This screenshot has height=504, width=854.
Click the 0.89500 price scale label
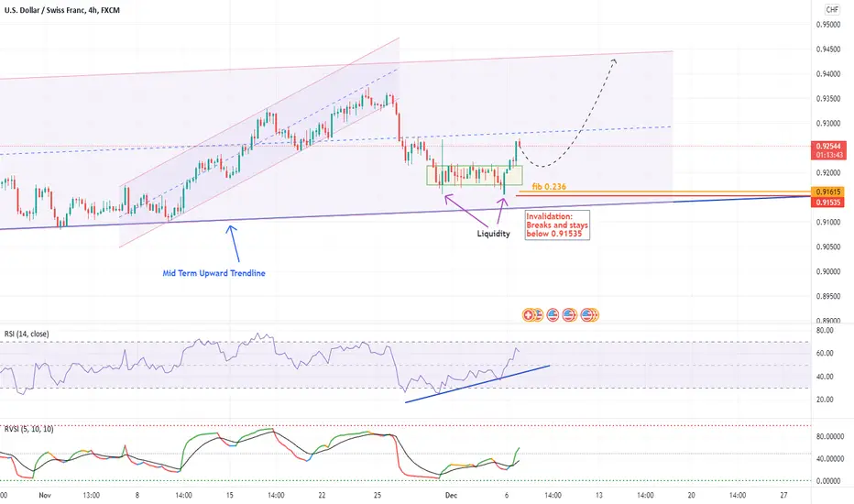click(827, 296)
